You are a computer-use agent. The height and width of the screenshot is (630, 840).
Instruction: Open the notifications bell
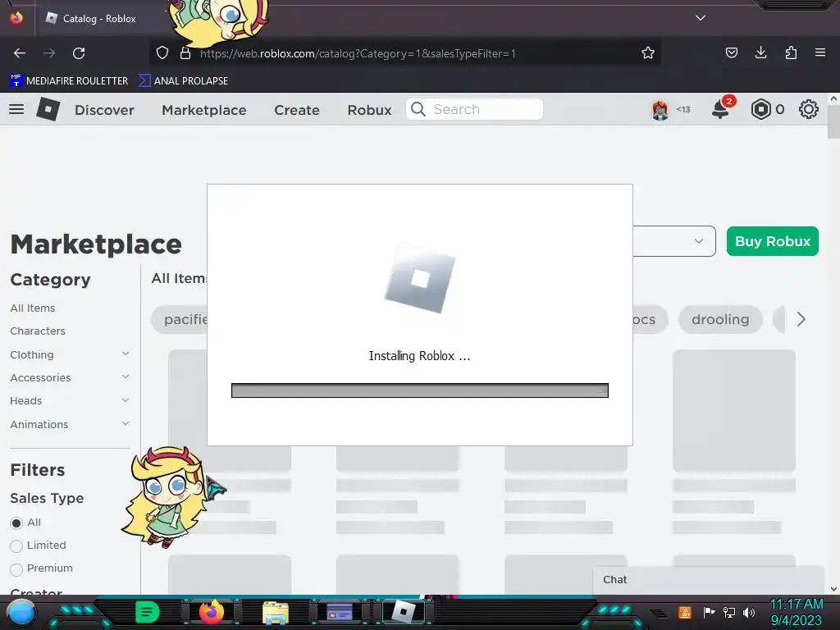(720, 109)
